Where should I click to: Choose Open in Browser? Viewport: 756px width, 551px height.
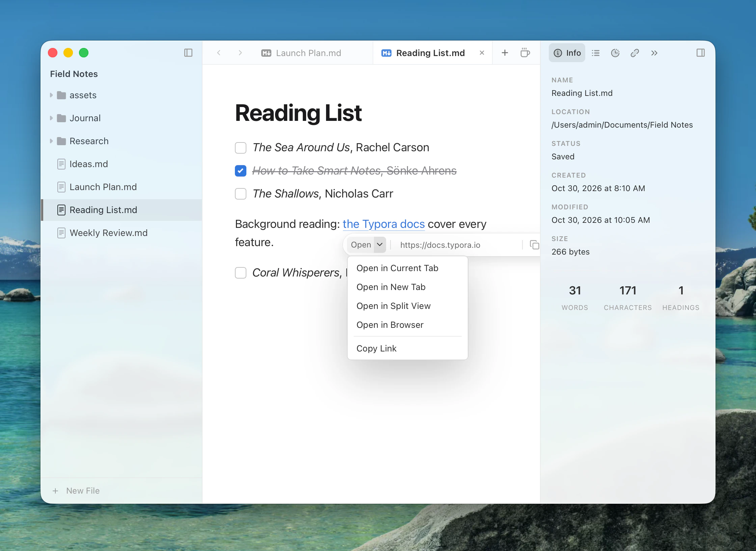pyautogui.click(x=407, y=325)
